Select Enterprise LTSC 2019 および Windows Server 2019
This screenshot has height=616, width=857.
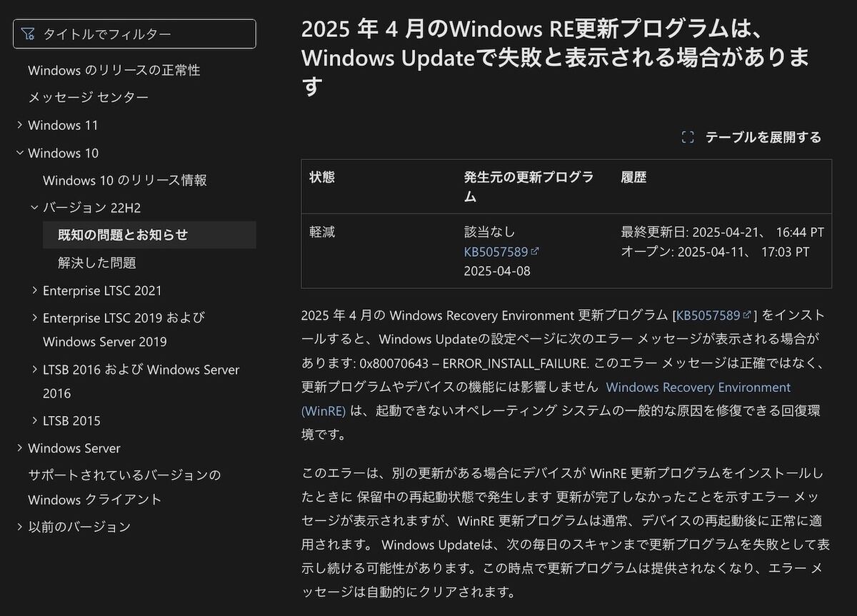pyautogui.click(x=124, y=330)
